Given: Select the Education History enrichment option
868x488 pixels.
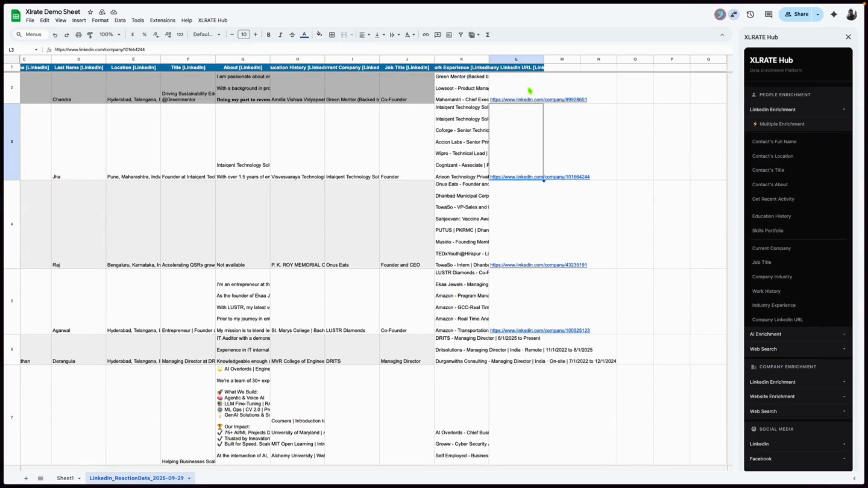Looking at the screenshot, I should tap(772, 216).
